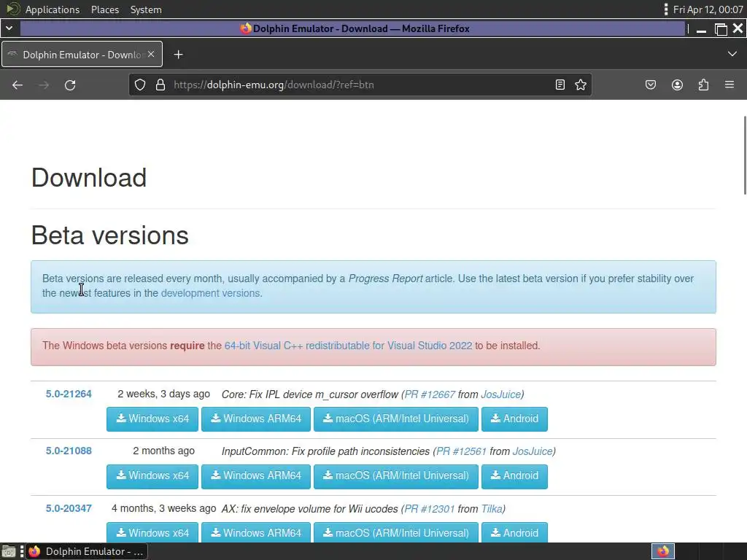Open version 5.0-21088 link
The width and height of the screenshot is (747, 560).
coord(69,451)
